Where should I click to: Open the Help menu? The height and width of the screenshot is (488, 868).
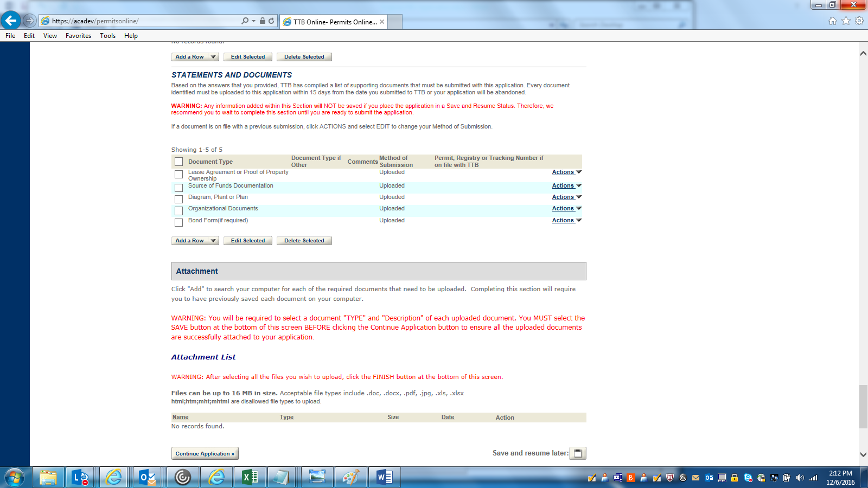click(x=131, y=36)
